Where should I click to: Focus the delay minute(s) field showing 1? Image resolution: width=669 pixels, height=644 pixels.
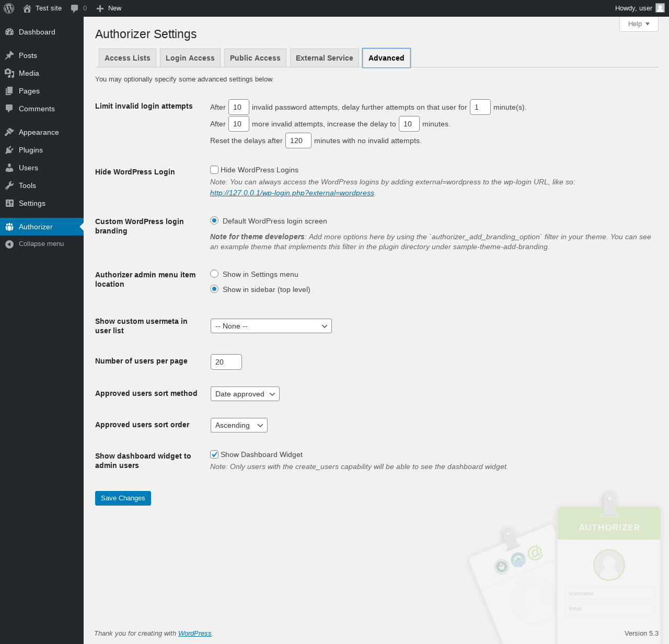[x=480, y=107]
